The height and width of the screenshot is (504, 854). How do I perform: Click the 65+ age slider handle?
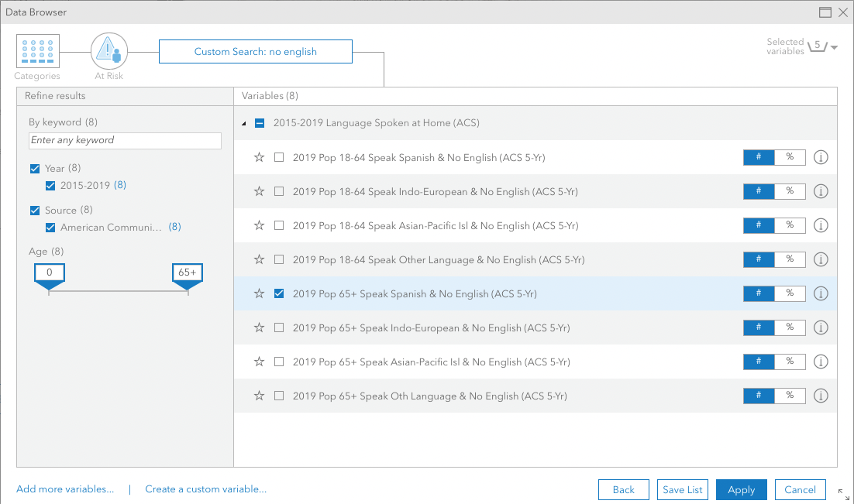pos(188,276)
